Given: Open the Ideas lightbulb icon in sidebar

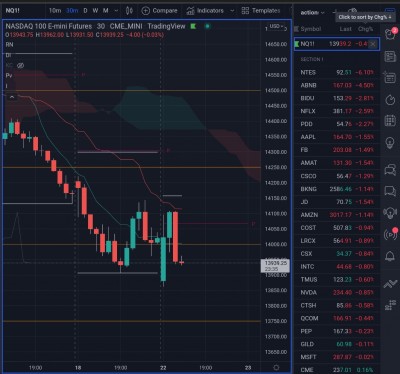Looking at the screenshot, I should [x=390, y=143].
